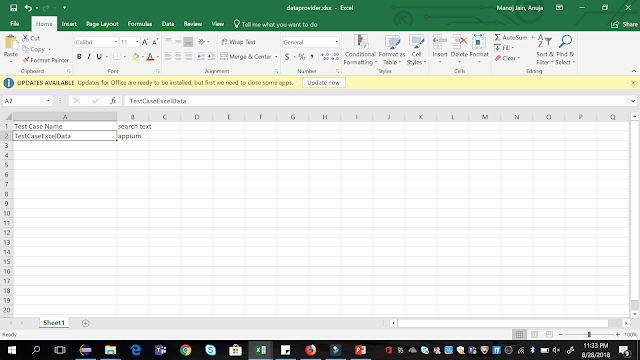The image size is (640, 360).
Task: Toggle Wrap Text for the cell
Action: [x=238, y=42]
